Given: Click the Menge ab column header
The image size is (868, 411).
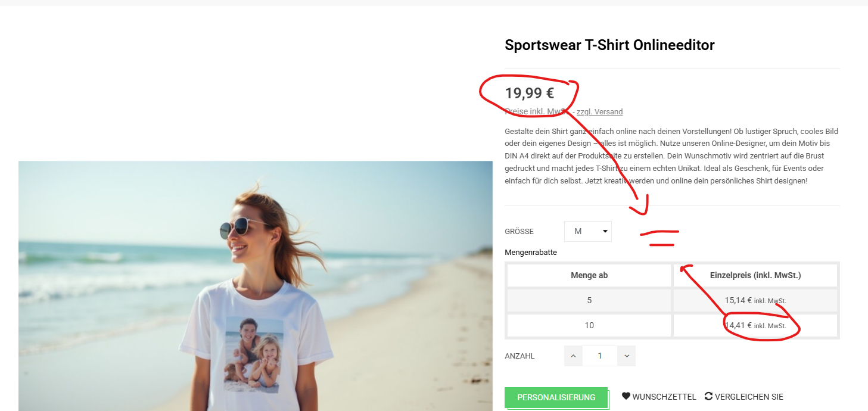Looking at the screenshot, I should pyautogui.click(x=589, y=275).
